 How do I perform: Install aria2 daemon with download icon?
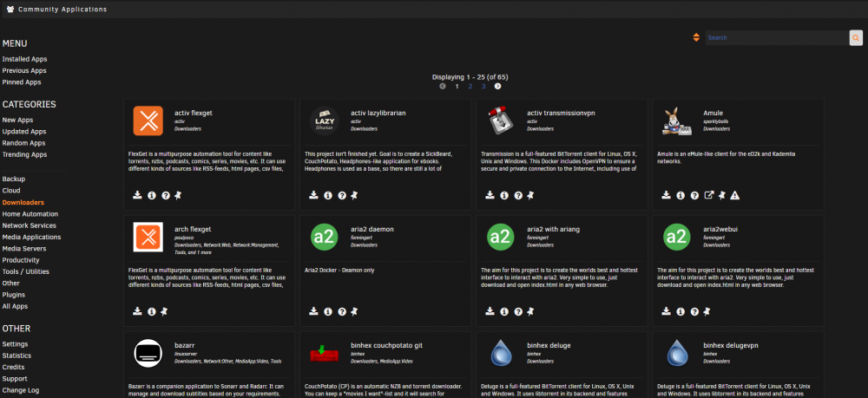point(313,311)
